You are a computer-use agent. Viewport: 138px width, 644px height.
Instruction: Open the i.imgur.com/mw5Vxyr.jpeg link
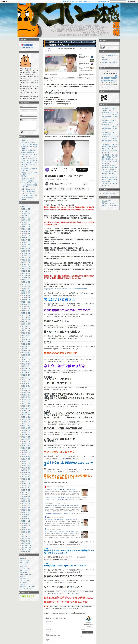(x=57, y=102)
